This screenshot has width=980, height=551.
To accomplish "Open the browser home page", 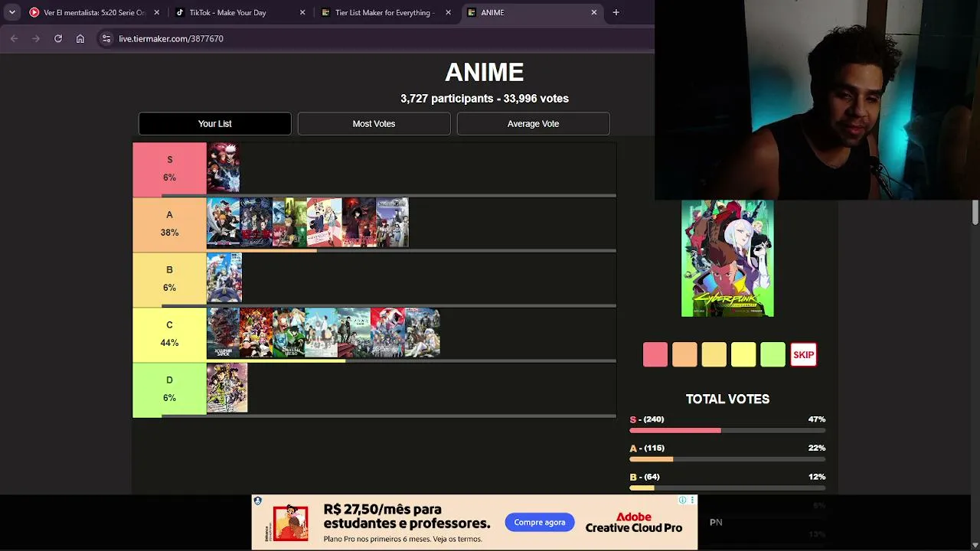I will [x=80, y=38].
